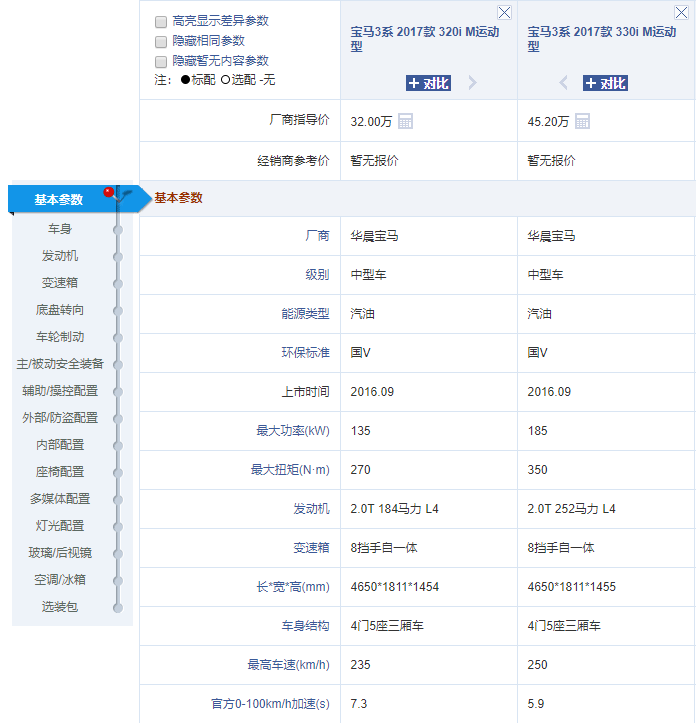
Task: Go to 底盘转向 section
Action: [59, 310]
